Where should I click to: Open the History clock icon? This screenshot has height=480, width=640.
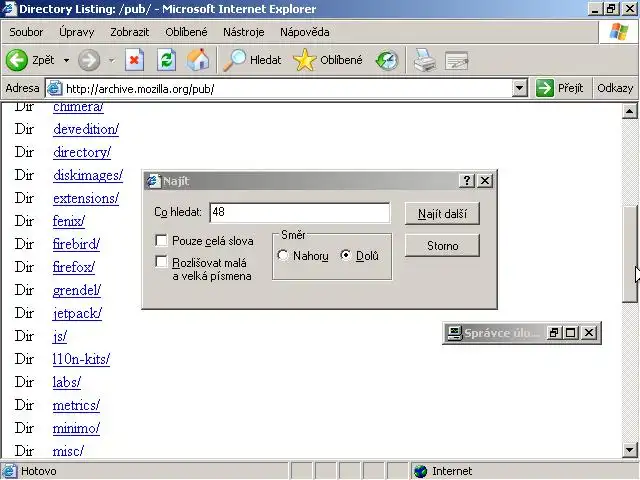[387, 60]
